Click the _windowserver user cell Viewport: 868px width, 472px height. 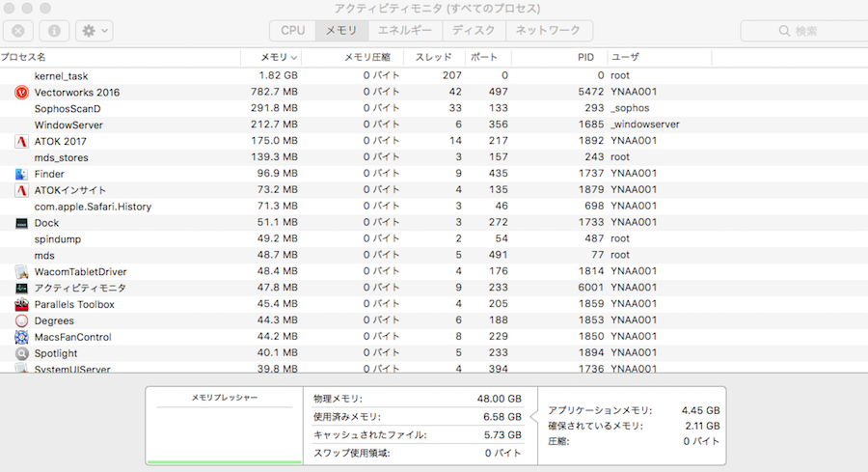pyautogui.click(x=645, y=125)
